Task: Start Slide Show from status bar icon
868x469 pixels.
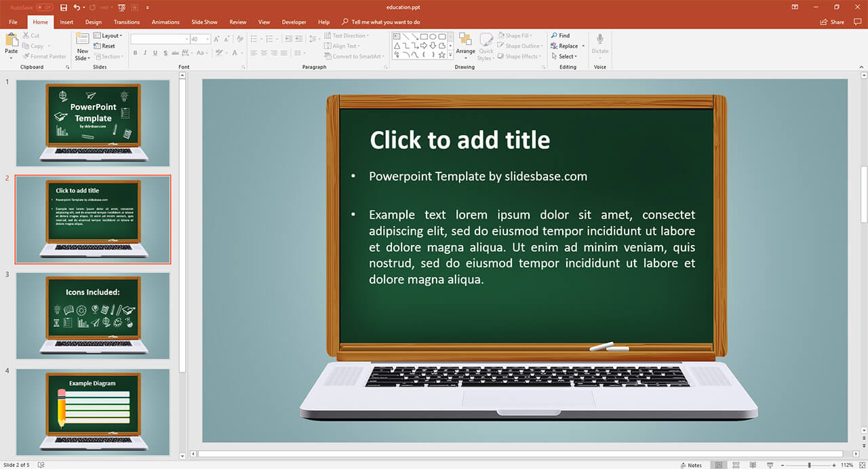Action: click(770, 465)
